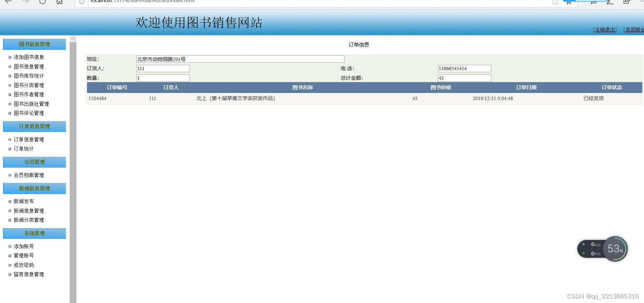644x303 pixels.
Task: Click the 订货人 input field
Action: coord(163,69)
